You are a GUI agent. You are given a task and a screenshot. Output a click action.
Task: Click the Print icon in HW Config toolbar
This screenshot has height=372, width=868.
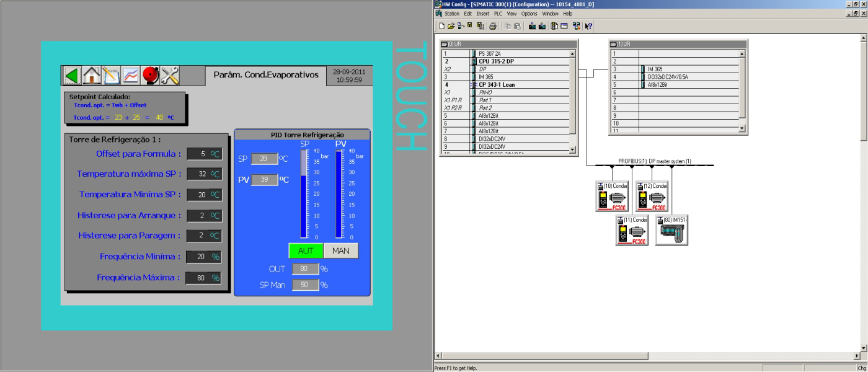coord(493,26)
